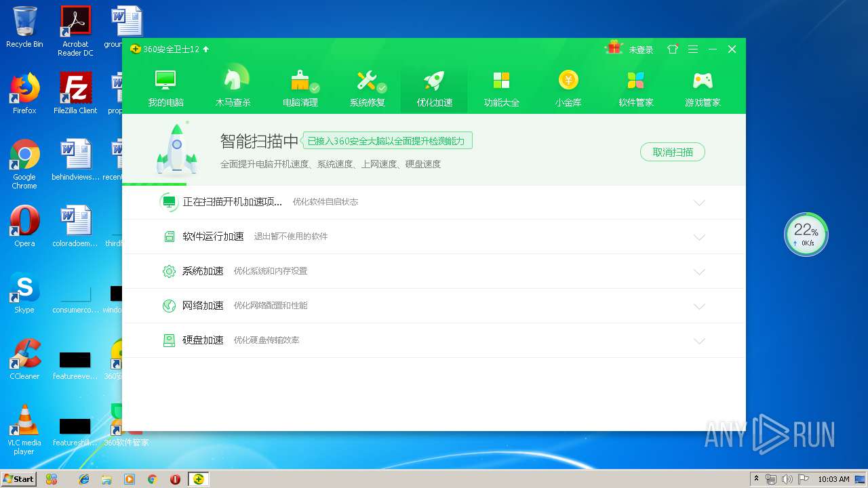Open FileZilla Client desktop shortcut

(75, 94)
